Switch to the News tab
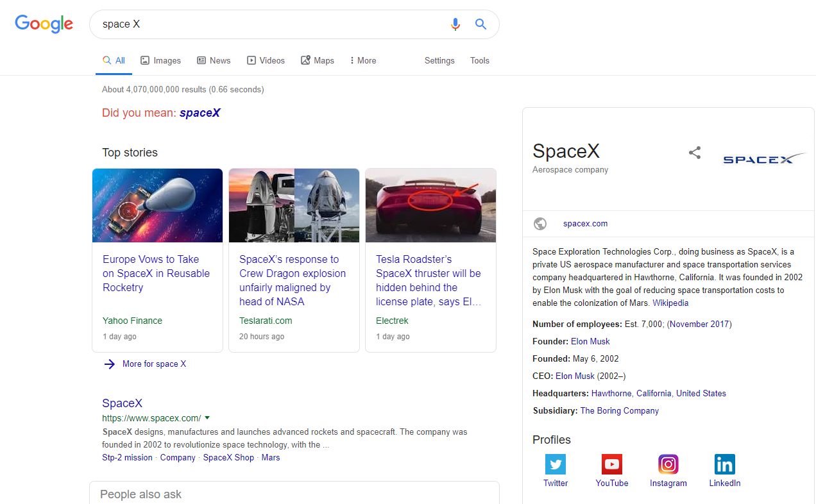This screenshot has height=504, width=816. pos(214,60)
